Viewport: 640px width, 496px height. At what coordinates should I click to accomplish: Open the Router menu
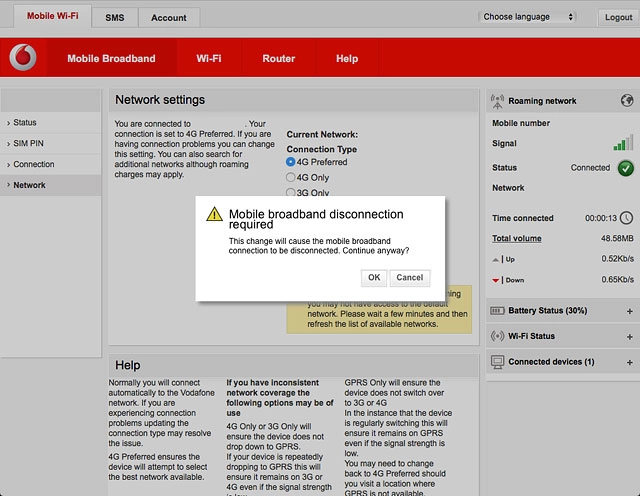point(278,58)
